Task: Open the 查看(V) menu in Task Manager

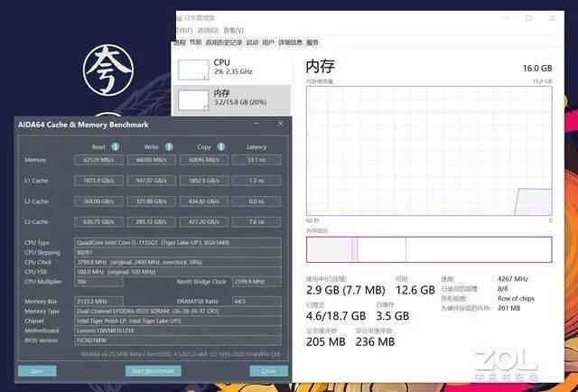Action: (x=234, y=30)
